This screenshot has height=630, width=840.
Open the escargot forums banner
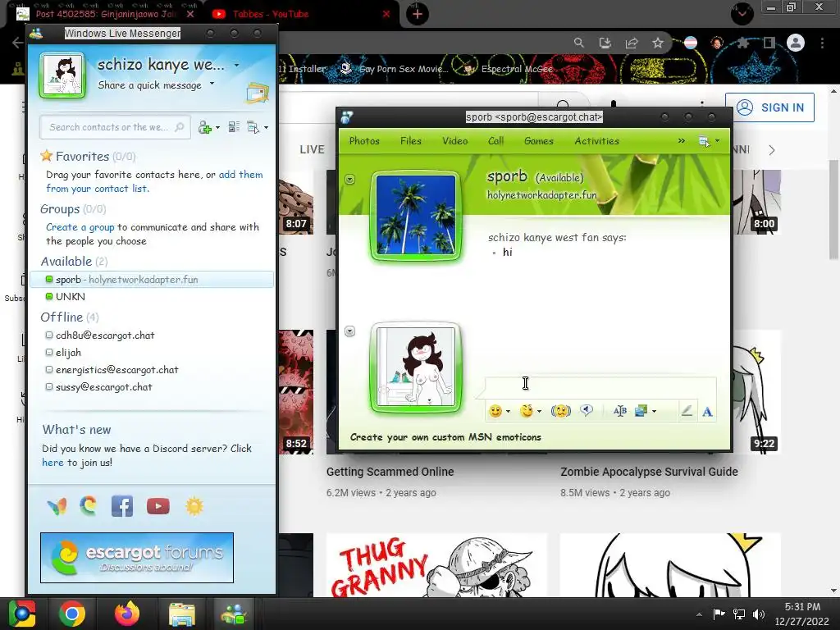[137, 558]
